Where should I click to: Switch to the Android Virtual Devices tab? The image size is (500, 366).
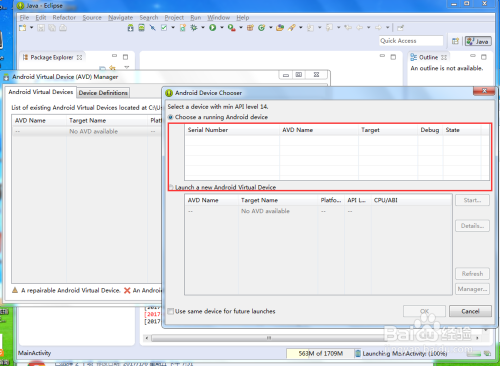tap(40, 92)
